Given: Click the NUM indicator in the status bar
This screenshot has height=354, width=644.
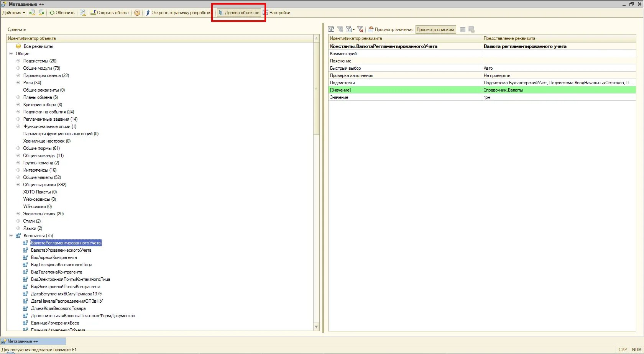Looking at the screenshot, I should (637, 349).
